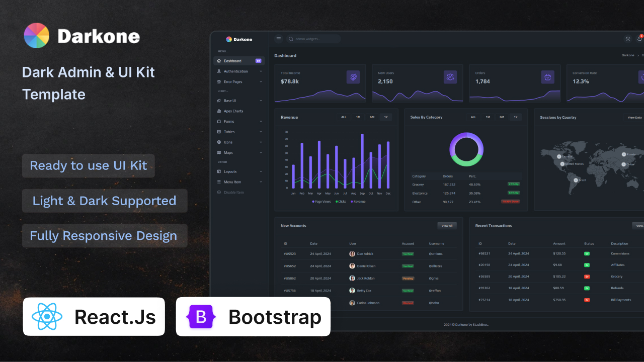The image size is (644, 362).
Task: Expand the Menu Item submenu chevron
Action: tap(261, 182)
